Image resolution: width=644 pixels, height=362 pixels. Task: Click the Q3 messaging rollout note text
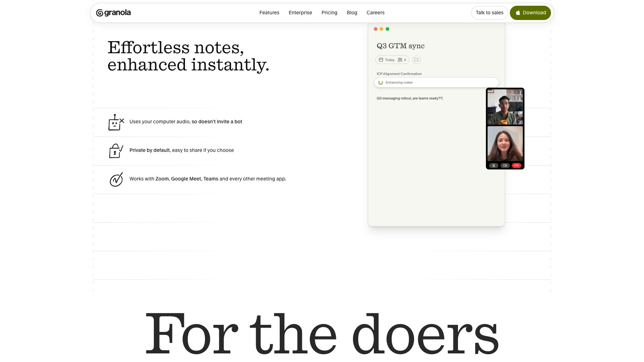tap(409, 98)
